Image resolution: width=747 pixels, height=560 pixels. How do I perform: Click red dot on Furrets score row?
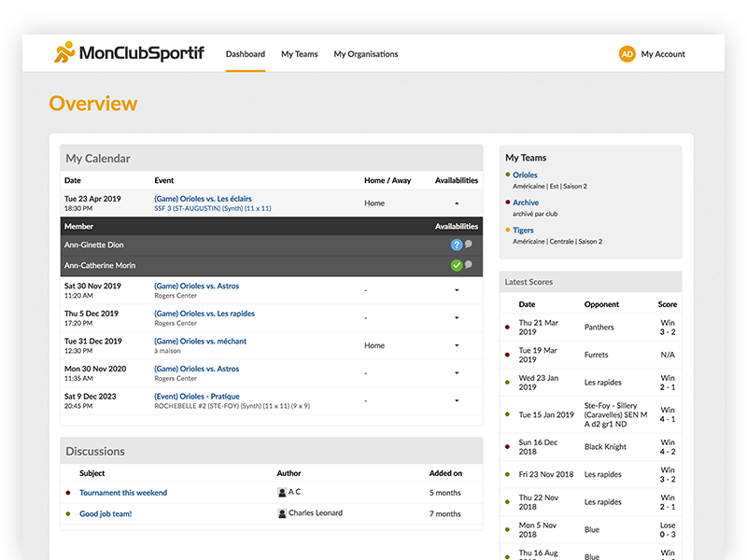coord(507,355)
